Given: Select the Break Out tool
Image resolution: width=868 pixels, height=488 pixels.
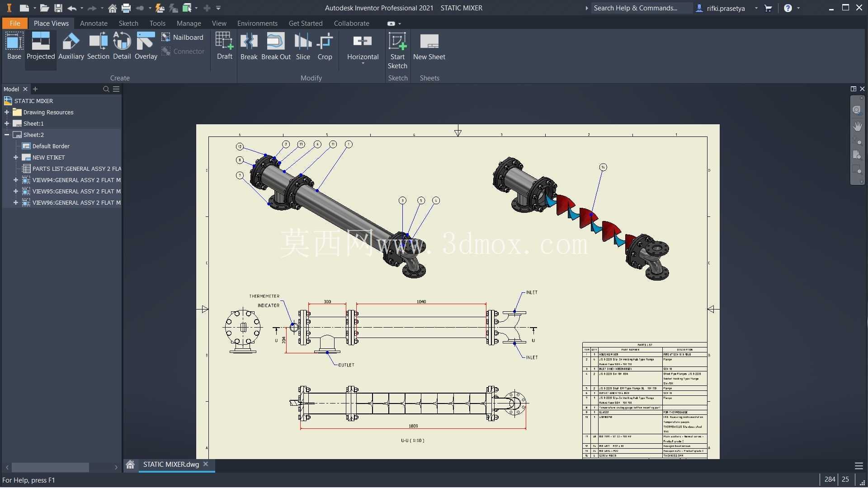Looking at the screenshot, I should (276, 46).
